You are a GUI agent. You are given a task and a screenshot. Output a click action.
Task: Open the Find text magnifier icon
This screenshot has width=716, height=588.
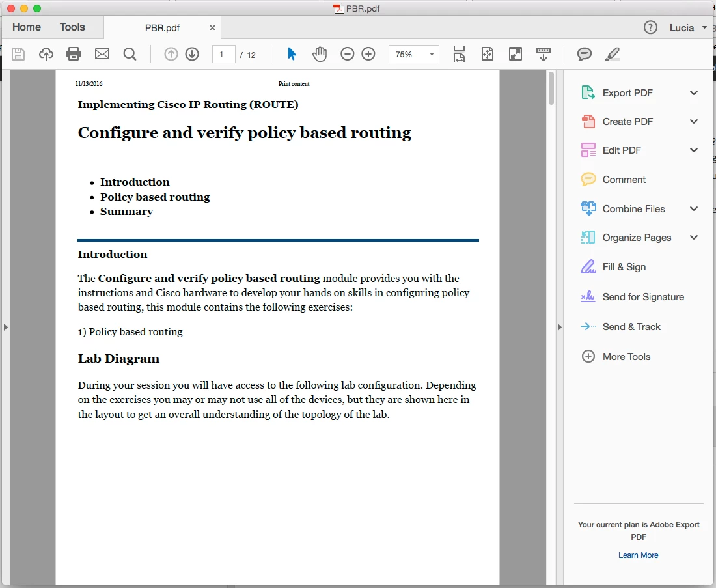(x=130, y=54)
